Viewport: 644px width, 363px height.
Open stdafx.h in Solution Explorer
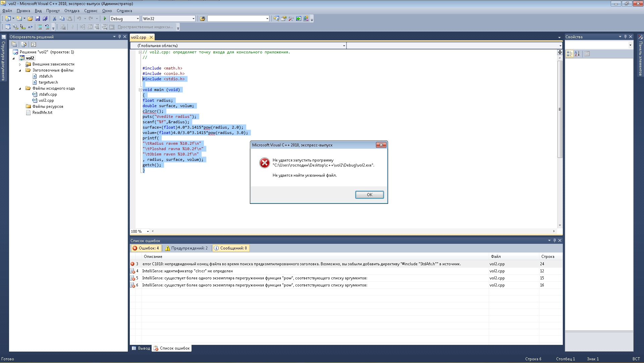pyautogui.click(x=45, y=76)
